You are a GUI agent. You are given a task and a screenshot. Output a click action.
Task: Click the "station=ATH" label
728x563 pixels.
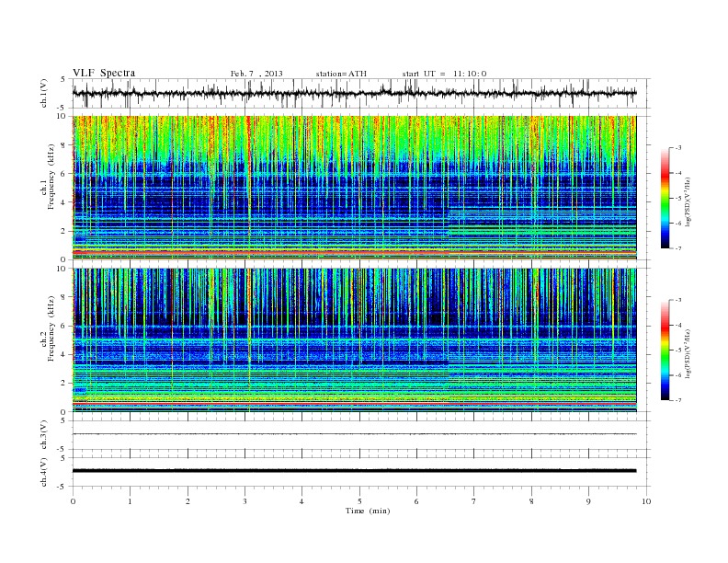(341, 74)
